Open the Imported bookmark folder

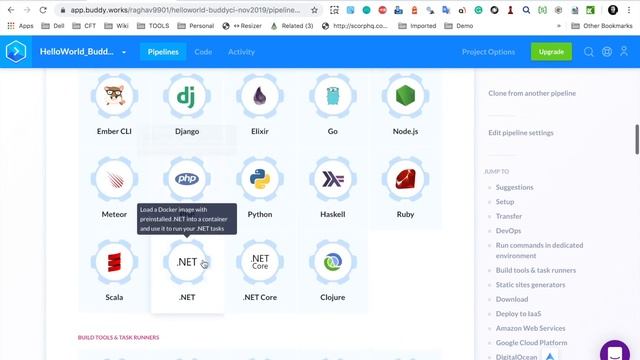coord(418,26)
